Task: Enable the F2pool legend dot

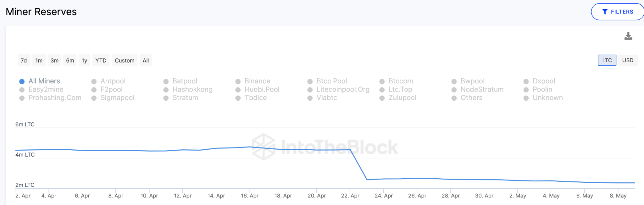Action: click(94, 90)
